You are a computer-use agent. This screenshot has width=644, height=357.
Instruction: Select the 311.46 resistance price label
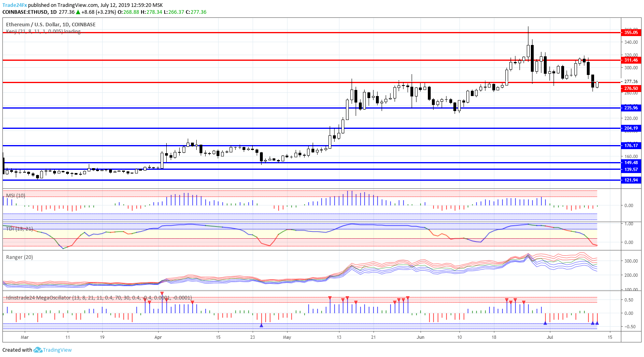631,60
